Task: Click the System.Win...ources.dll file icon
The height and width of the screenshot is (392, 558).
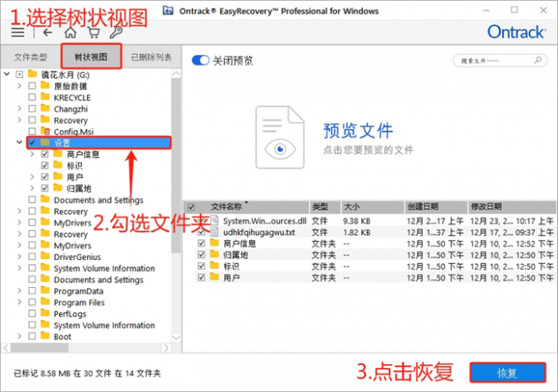Action: point(215,220)
